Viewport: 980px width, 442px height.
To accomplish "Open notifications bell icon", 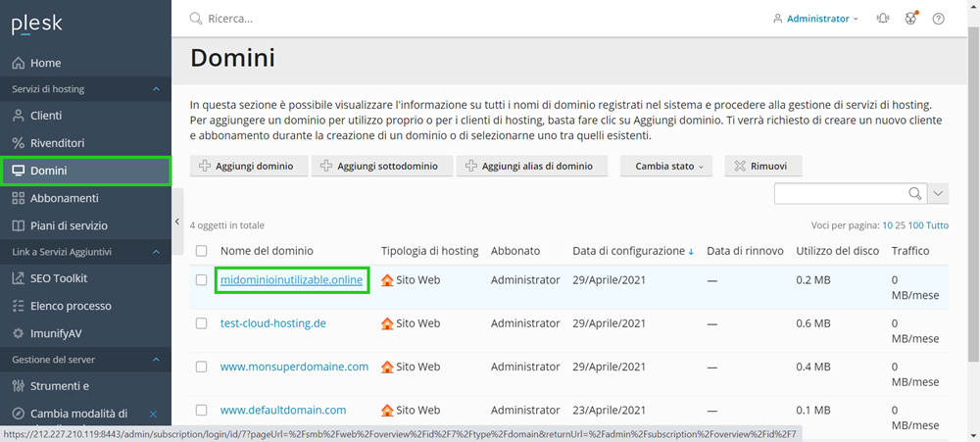I will point(883,19).
